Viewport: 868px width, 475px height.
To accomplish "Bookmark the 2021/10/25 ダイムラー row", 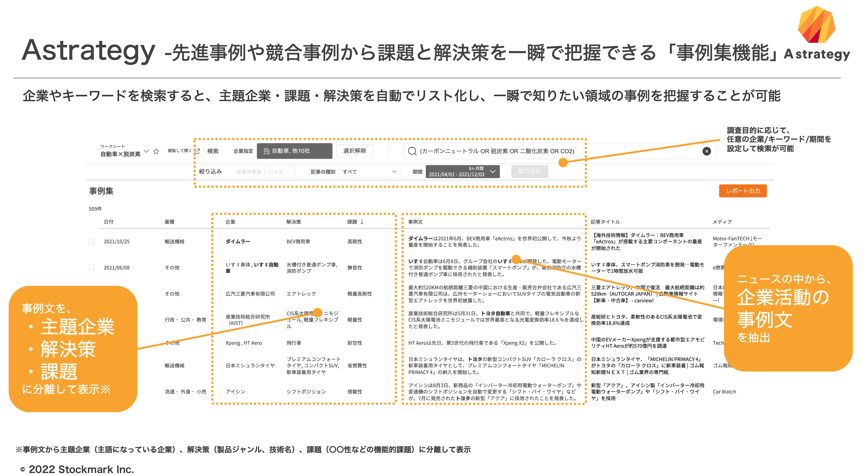I will [x=91, y=241].
